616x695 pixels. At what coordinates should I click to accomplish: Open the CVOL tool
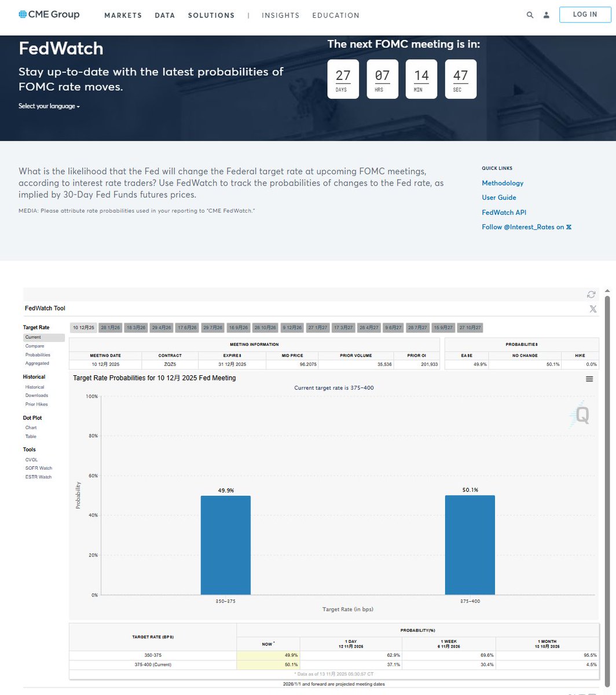click(x=31, y=459)
